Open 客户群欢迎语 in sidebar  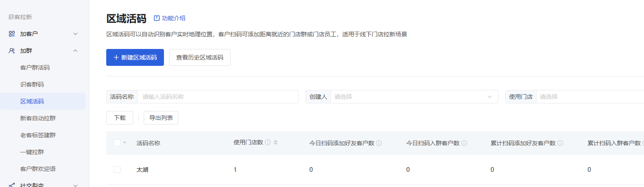[x=38, y=169]
